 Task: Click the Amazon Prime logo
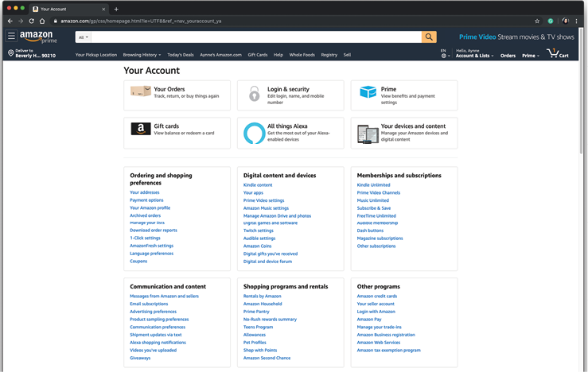37,37
